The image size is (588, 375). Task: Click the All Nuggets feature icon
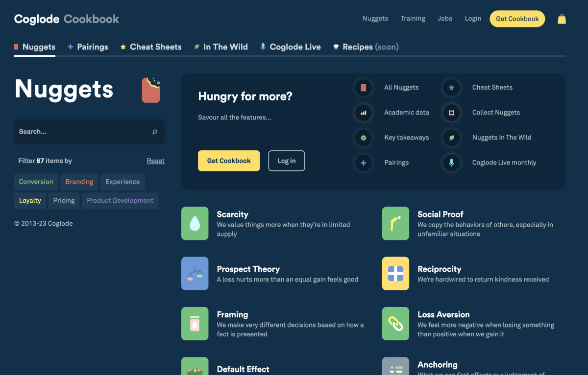364,88
